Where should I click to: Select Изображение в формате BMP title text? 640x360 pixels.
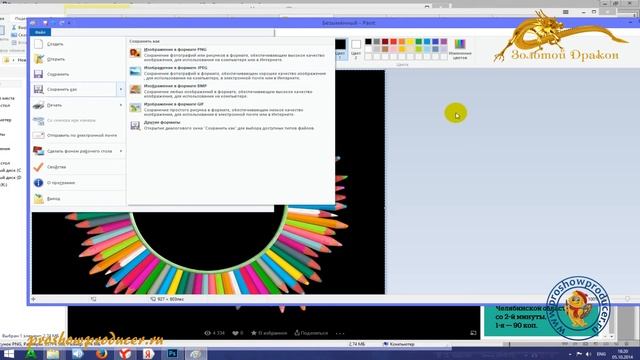[x=175, y=86]
